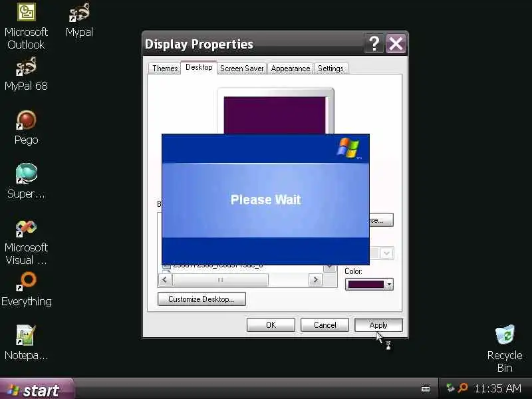Open the Position dropdown arrow
This screenshot has height=399, width=532.
(387, 253)
